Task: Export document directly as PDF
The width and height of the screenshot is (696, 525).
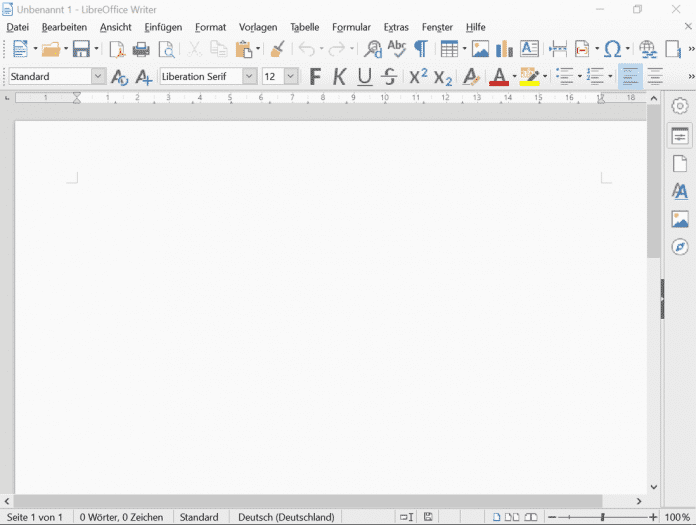Action: click(x=117, y=49)
